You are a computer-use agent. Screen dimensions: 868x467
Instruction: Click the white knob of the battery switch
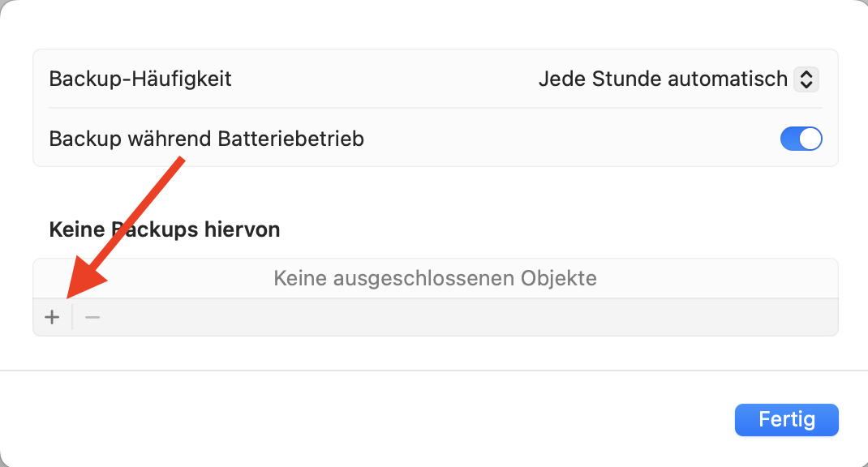810,139
